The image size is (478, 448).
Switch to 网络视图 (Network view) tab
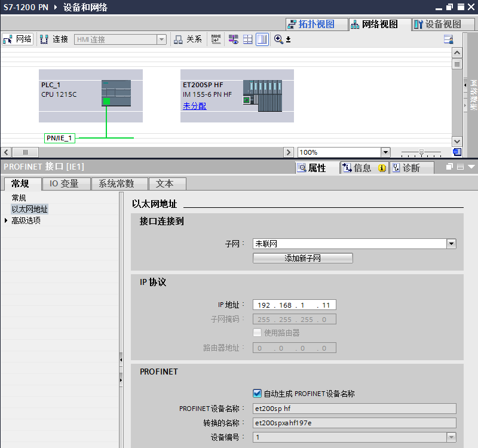[379, 24]
